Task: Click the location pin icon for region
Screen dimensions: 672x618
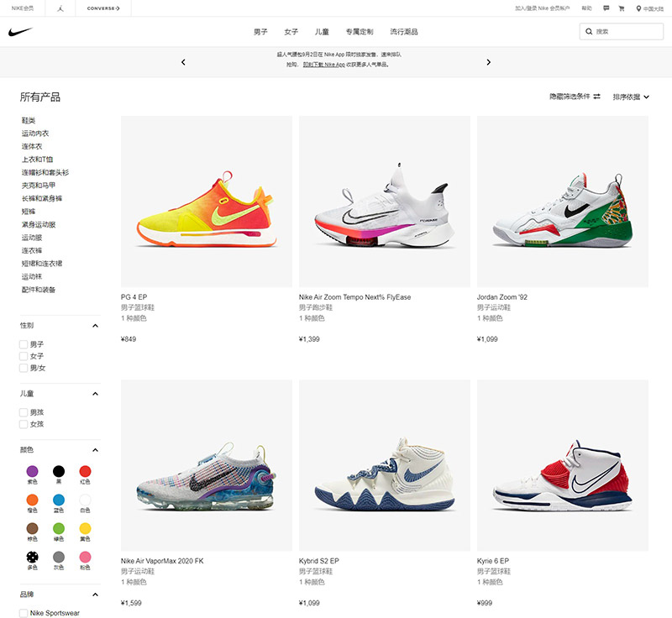Action: tap(638, 8)
